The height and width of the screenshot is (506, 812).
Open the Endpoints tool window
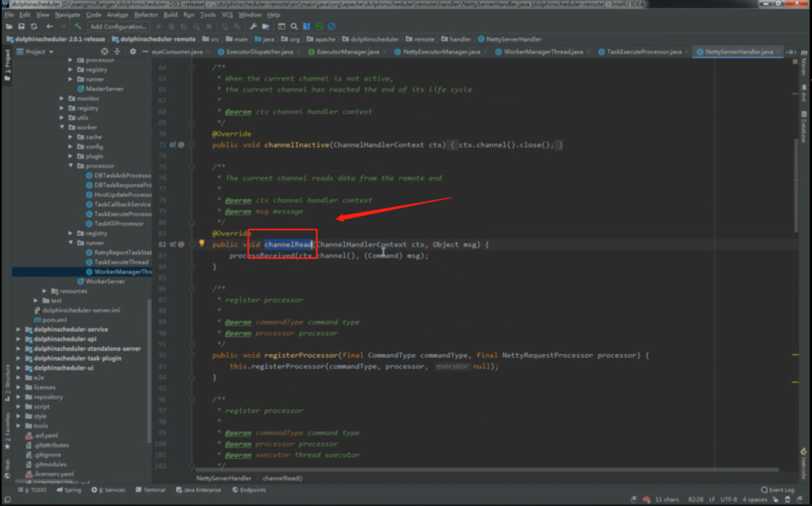[x=249, y=490]
